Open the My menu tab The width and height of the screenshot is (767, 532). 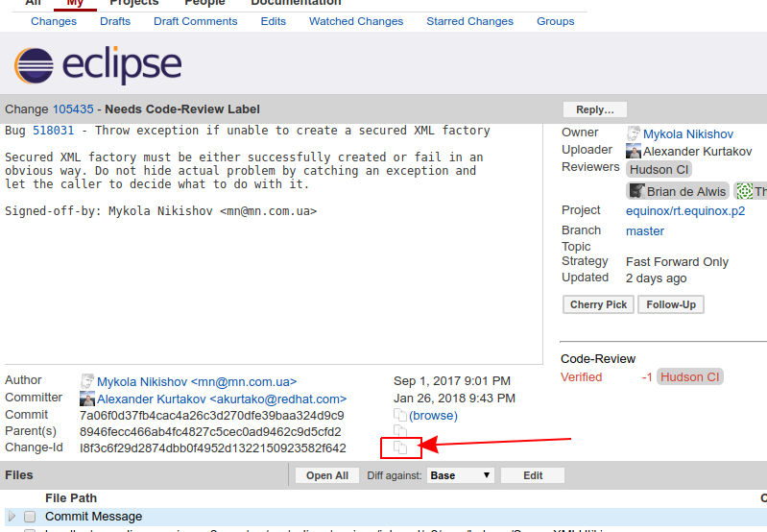75,3
